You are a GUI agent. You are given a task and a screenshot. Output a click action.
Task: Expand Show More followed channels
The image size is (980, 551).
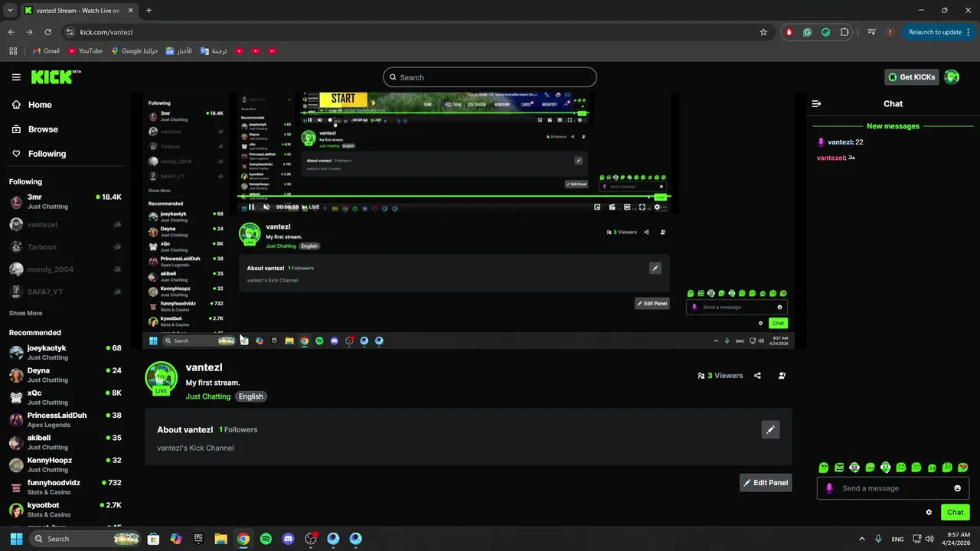tap(25, 313)
